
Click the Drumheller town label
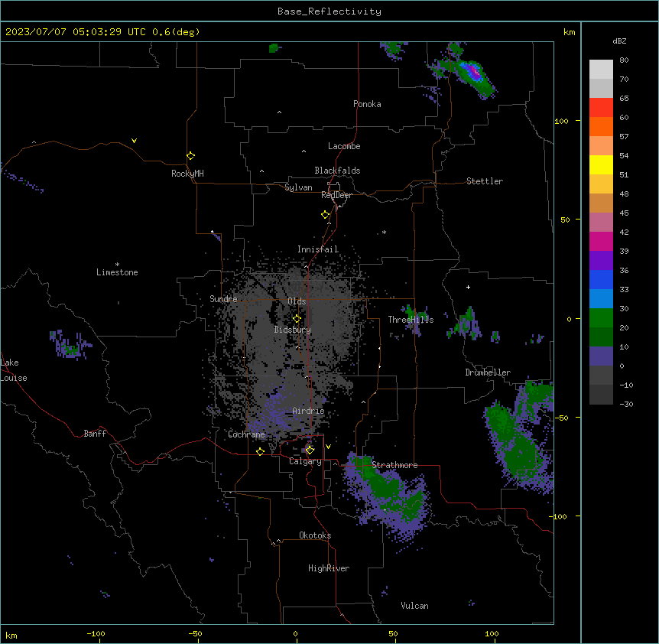pos(488,372)
